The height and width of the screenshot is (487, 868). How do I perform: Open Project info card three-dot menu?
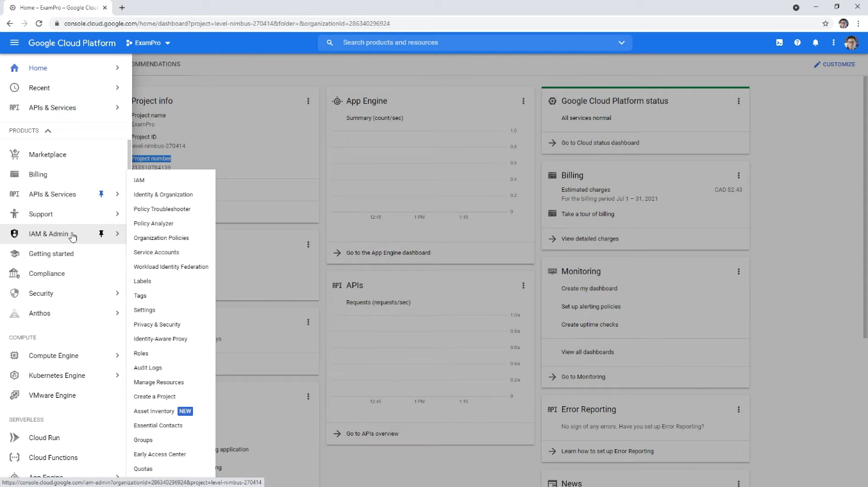308,101
